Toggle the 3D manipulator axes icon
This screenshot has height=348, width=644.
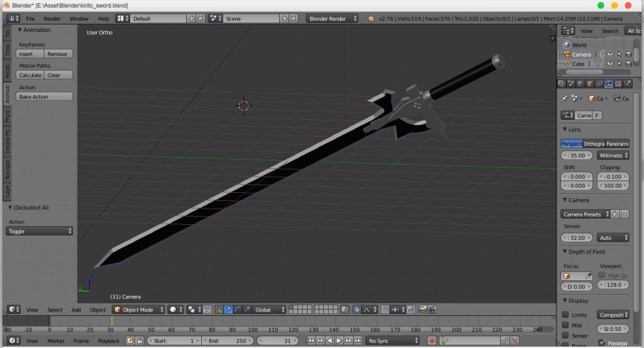pyautogui.click(x=219, y=310)
